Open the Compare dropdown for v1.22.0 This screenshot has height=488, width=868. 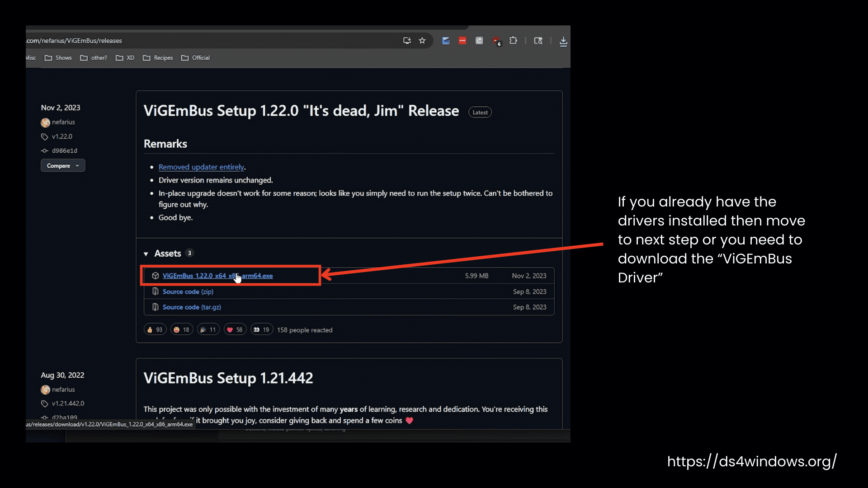(63, 165)
